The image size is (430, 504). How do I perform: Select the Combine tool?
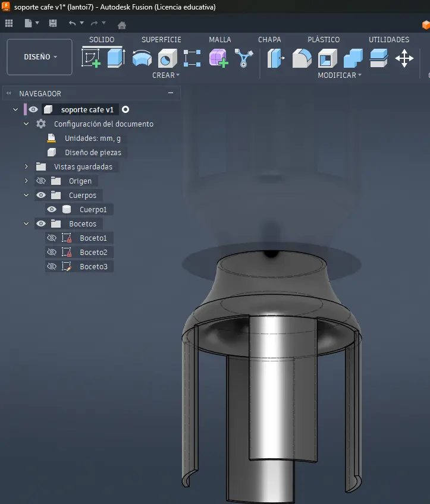353,58
